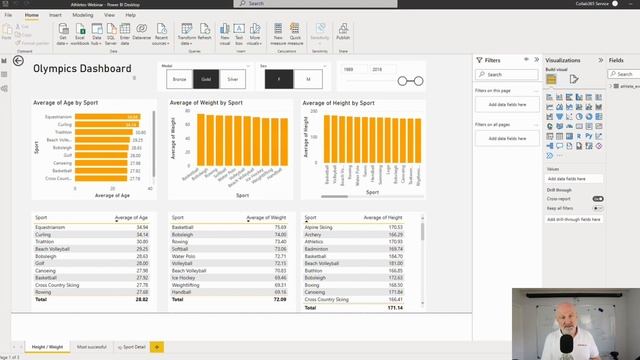The height and width of the screenshot is (360, 640).
Task: Open the Recent sources dropdown
Action: (161, 34)
